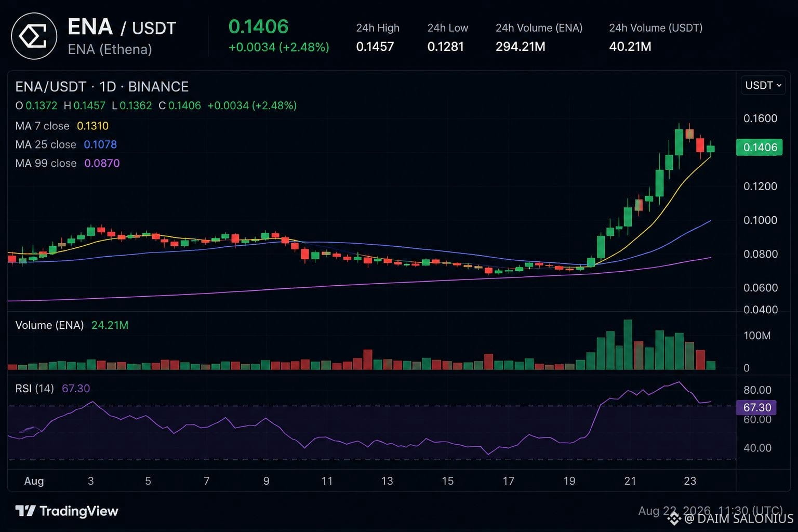
Task: Click date 13 on the time axis
Action: tap(387, 481)
